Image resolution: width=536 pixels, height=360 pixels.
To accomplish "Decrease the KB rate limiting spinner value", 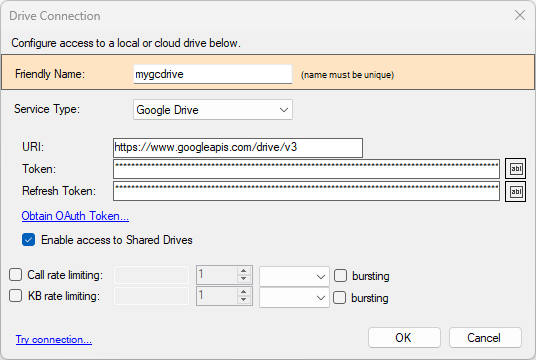I will (x=243, y=300).
